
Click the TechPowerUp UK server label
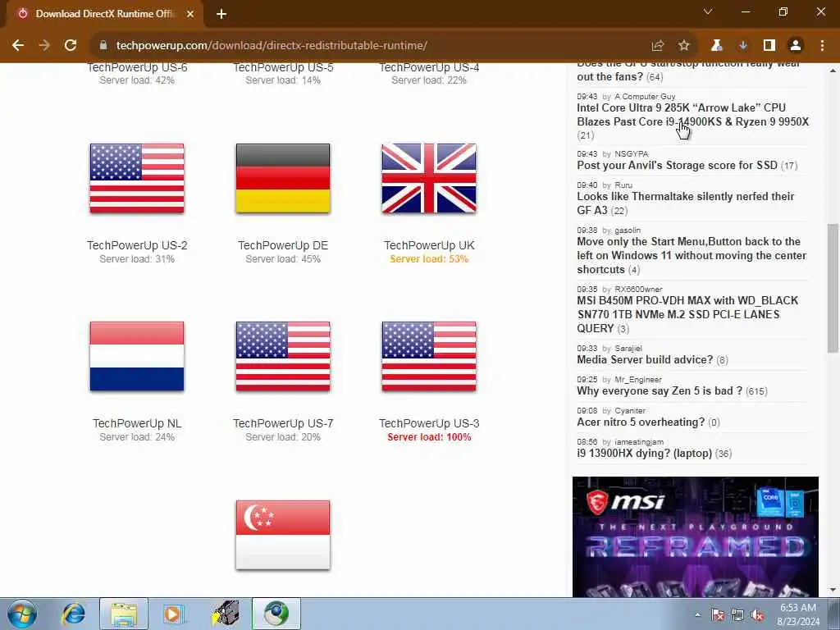[429, 245]
